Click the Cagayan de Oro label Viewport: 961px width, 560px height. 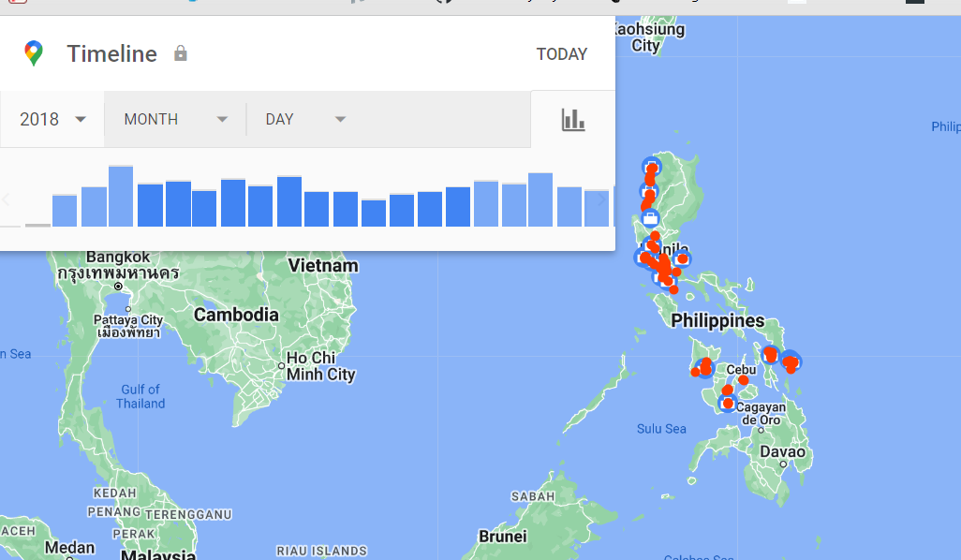[761, 414]
